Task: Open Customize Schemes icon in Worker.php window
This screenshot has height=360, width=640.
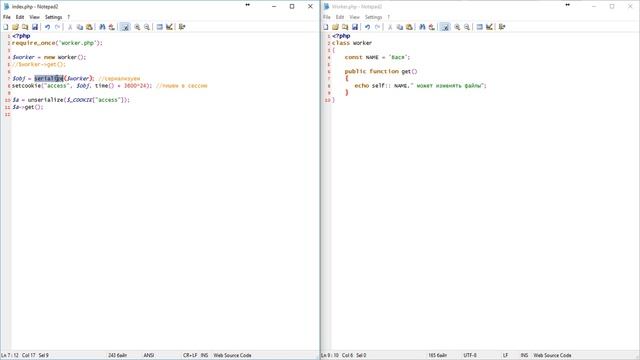Action: (489, 27)
